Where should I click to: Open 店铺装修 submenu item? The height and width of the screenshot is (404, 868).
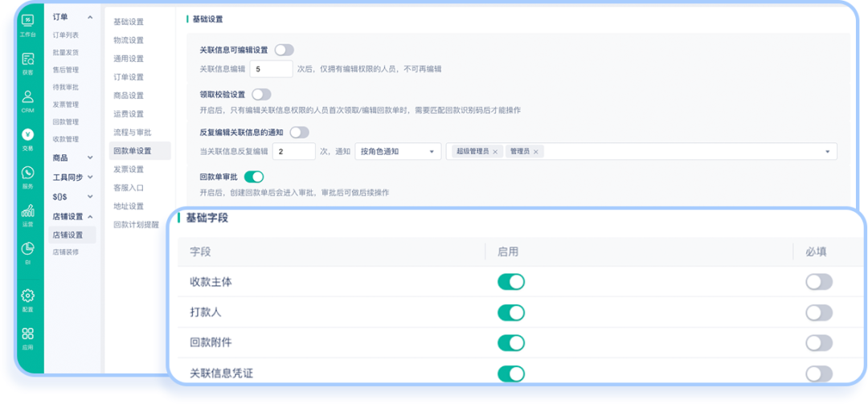[68, 252]
